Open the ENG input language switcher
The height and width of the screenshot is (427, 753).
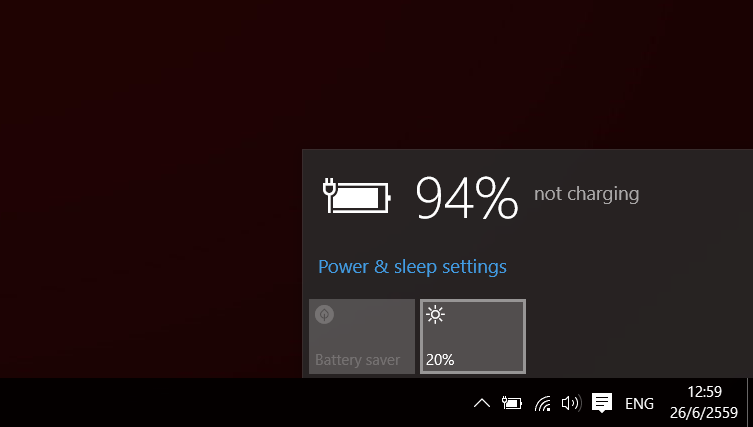pos(639,403)
